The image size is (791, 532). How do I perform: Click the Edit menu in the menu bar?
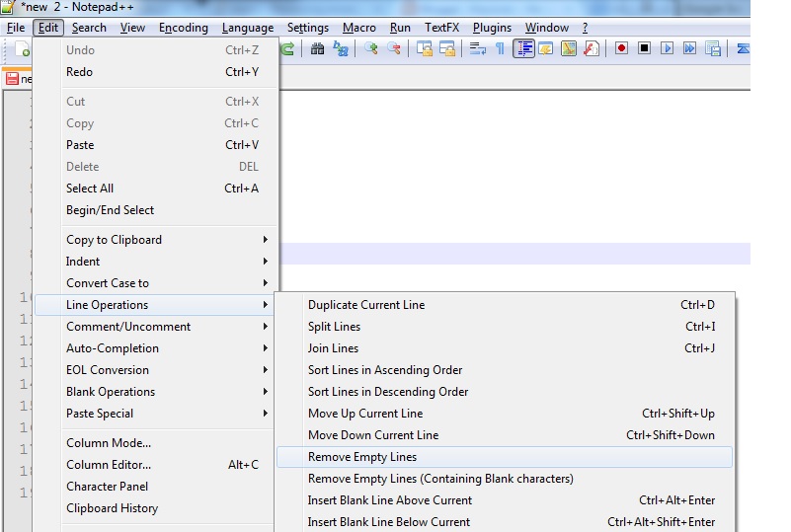[48, 28]
